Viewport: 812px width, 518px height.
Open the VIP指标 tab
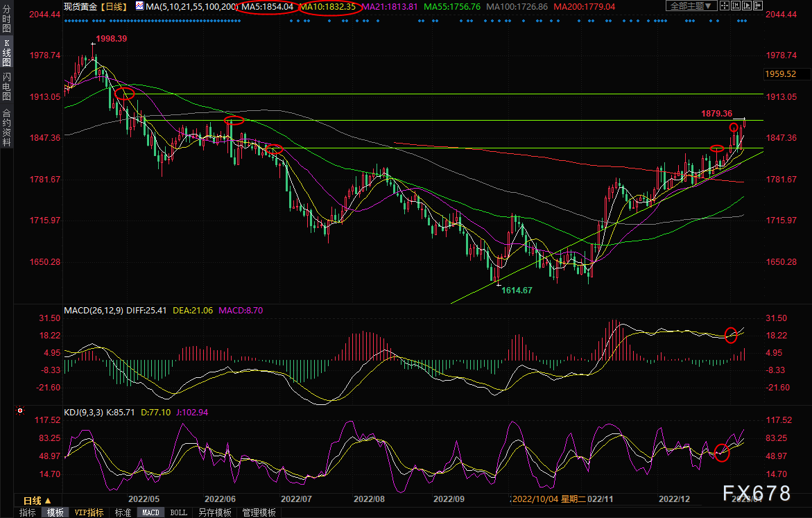[x=89, y=512]
